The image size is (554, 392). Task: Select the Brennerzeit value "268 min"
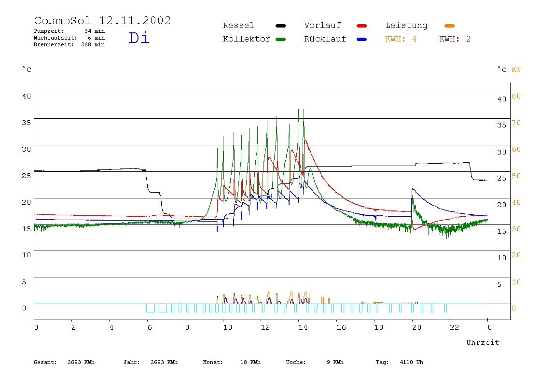(x=93, y=44)
